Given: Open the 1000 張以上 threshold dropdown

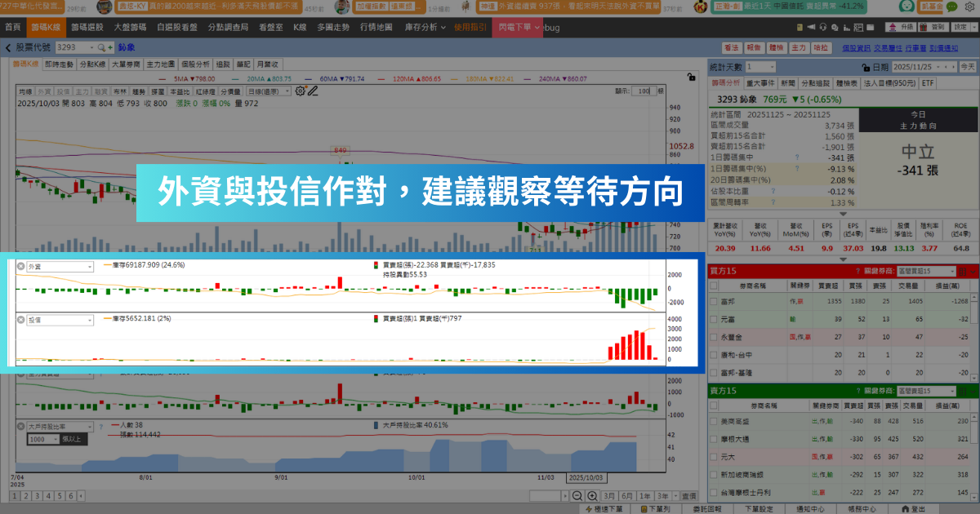Looking at the screenshot, I should pos(56,438).
